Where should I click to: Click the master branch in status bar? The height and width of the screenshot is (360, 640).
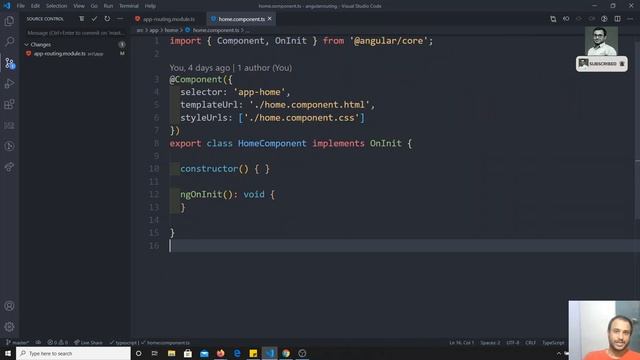(17, 342)
